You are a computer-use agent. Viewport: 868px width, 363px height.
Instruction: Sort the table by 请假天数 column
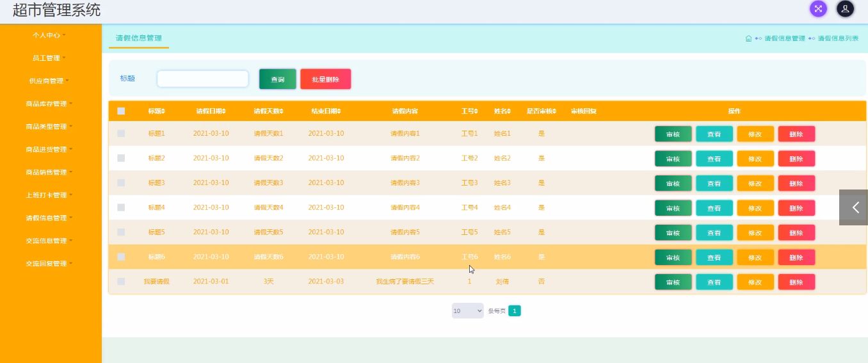(268, 111)
